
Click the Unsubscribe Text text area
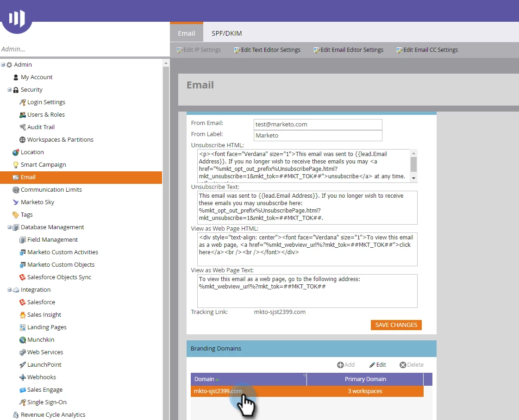click(x=307, y=207)
